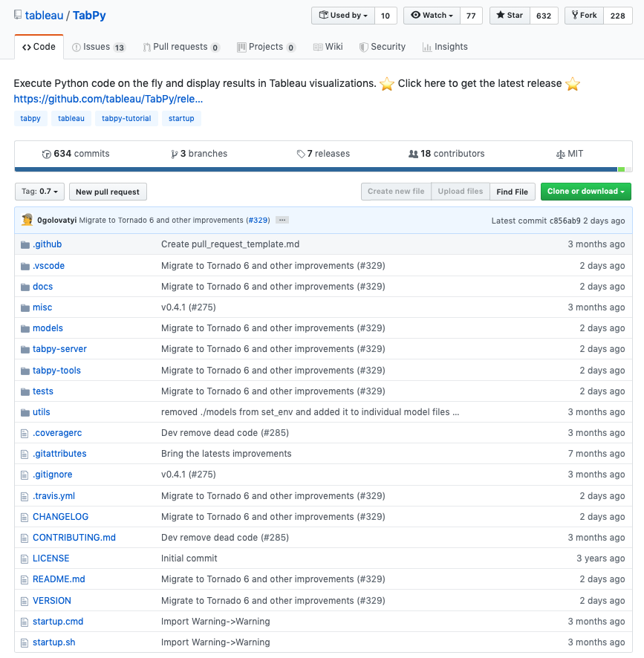
Task: Click the file icon next to .gitattributes
Action: click(x=25, y=454)
